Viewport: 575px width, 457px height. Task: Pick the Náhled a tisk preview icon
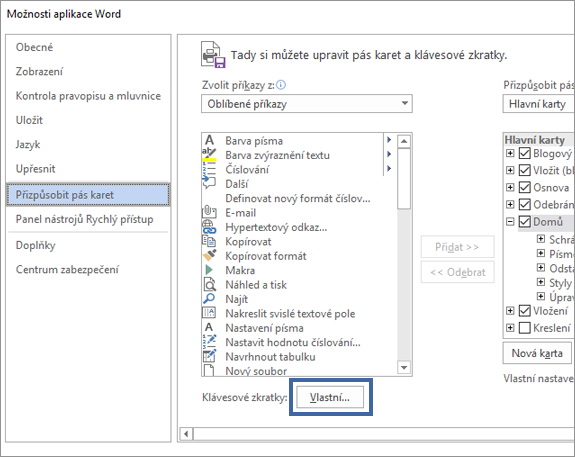click(x=209, y=284)
